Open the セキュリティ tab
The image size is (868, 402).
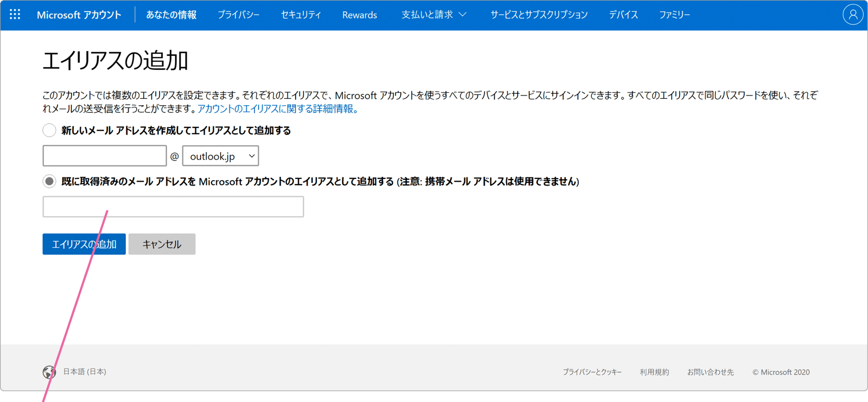point(301,15)
